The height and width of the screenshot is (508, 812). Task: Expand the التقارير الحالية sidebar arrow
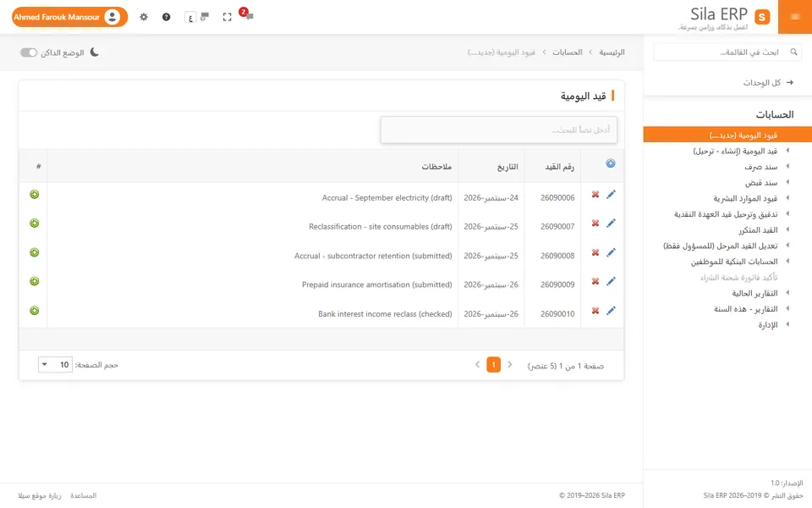pyautogui.click(x=787, y=293)
